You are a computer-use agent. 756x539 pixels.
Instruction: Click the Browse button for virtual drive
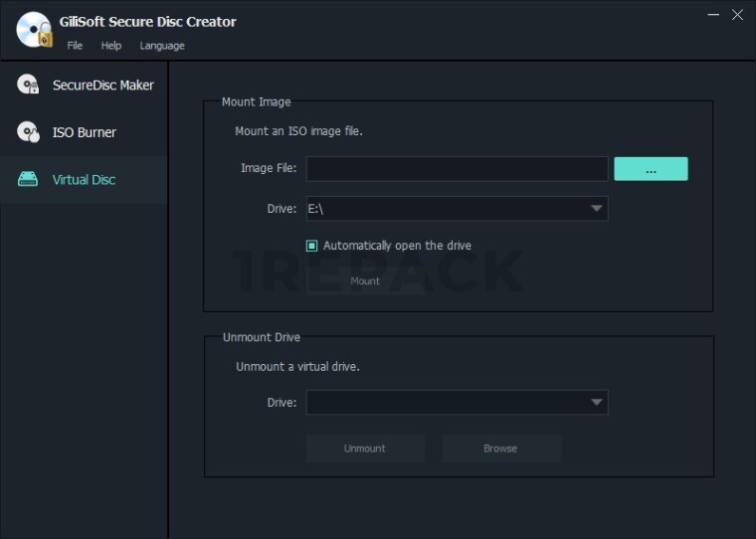point(500,449)
